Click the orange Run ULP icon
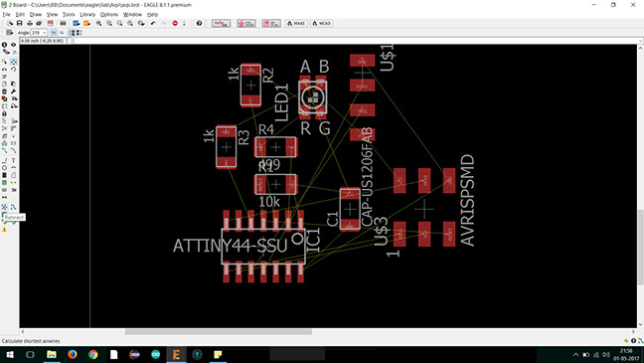The height and width of the screenshot is (363, 644). click(x=86, y=24)
